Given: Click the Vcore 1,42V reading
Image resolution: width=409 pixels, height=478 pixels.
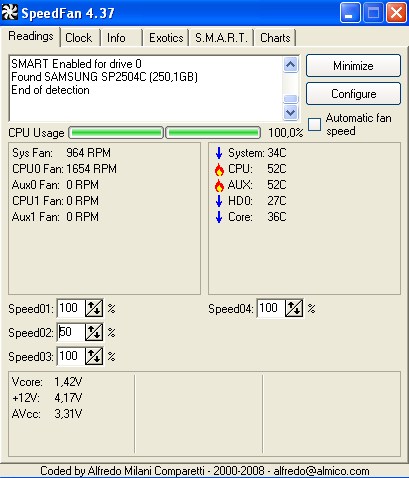Looking at the screenshot, I should point(47,382).
